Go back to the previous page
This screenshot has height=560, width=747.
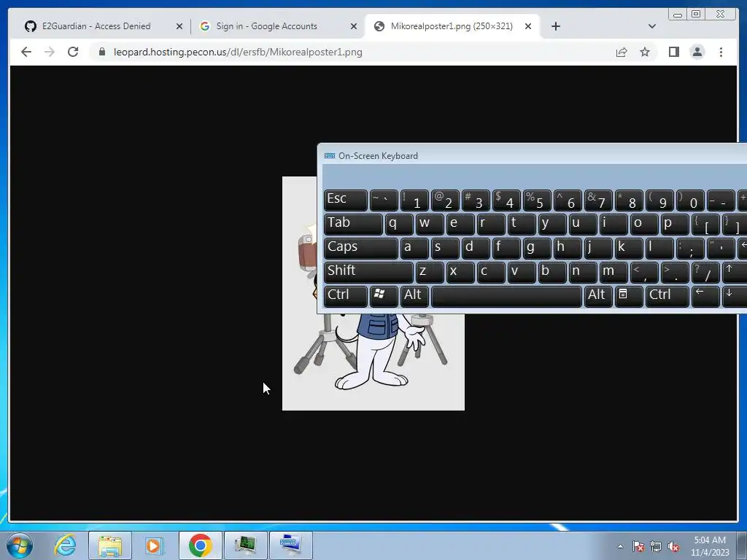26,52
